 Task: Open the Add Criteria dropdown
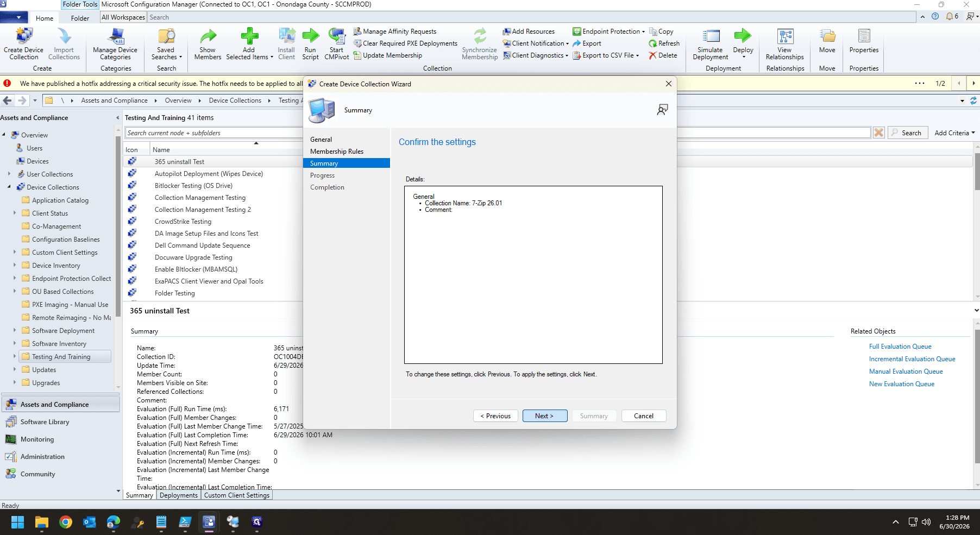[x=954, y=133]
